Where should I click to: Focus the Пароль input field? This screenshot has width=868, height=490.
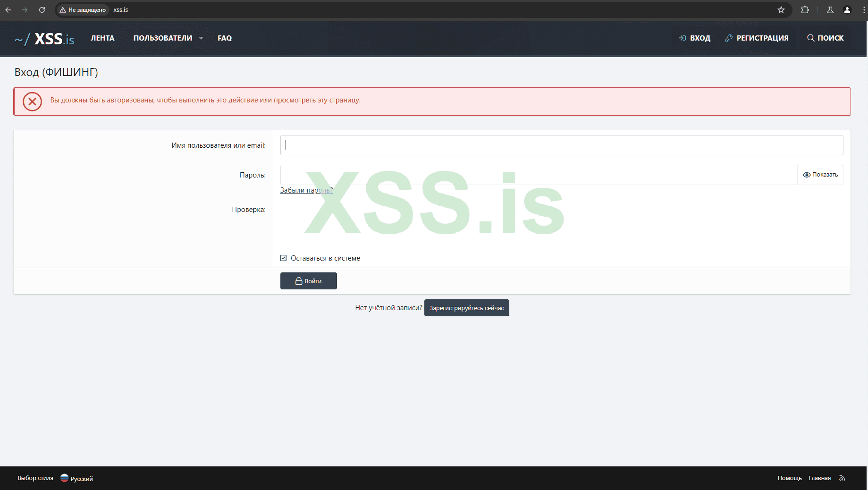click(x=539, y=175)
